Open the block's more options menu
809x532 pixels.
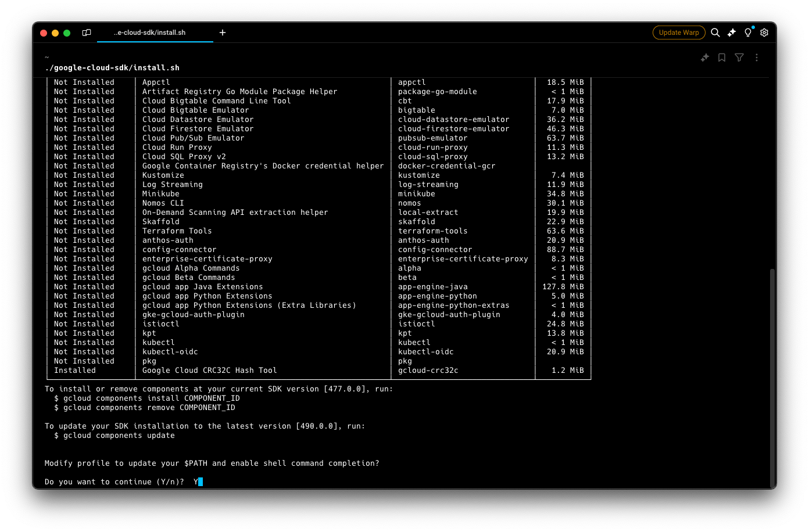tap(757, 57)
